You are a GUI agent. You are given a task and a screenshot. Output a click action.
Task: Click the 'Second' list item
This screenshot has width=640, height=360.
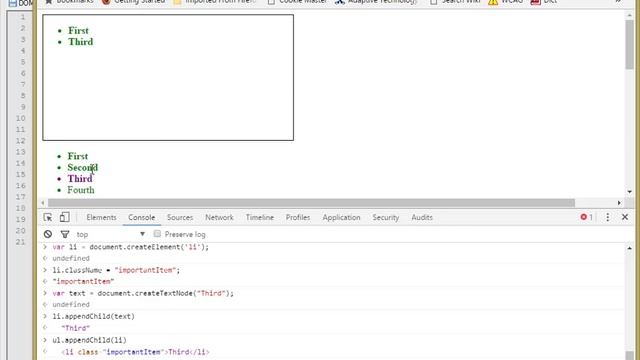point(83,167)
